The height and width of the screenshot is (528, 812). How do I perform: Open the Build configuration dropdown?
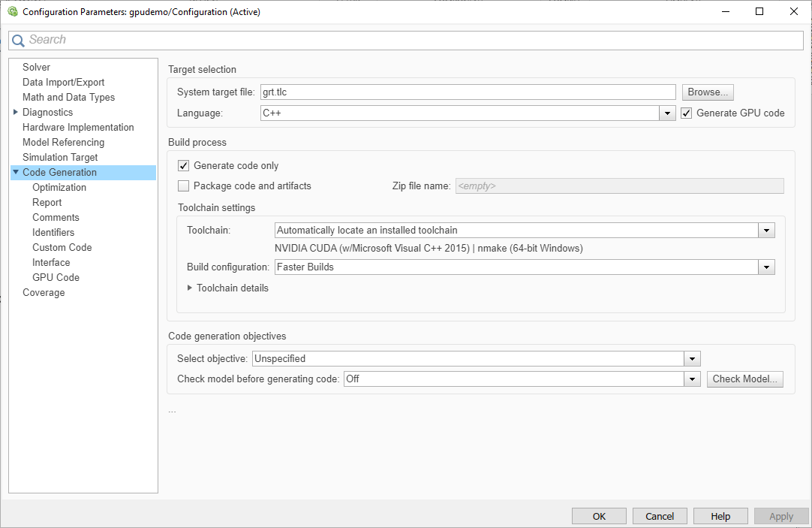point(766,267)
